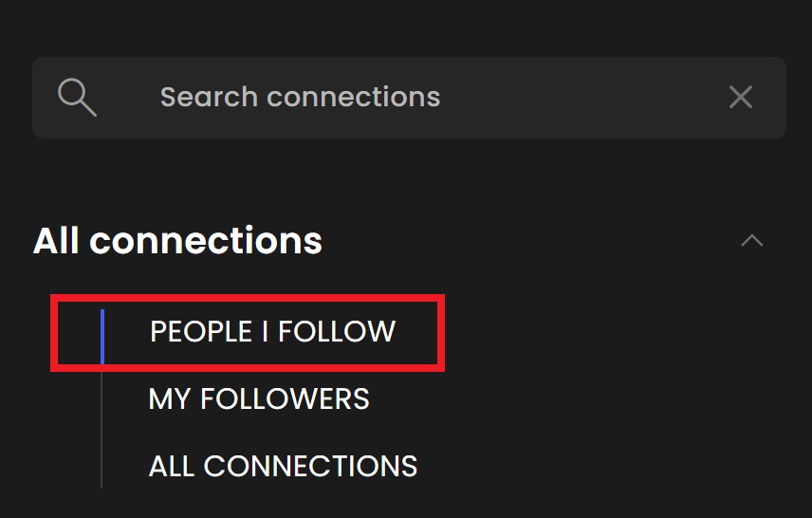Switch to followers using MY FOLLOWERS

coord(259,398)
